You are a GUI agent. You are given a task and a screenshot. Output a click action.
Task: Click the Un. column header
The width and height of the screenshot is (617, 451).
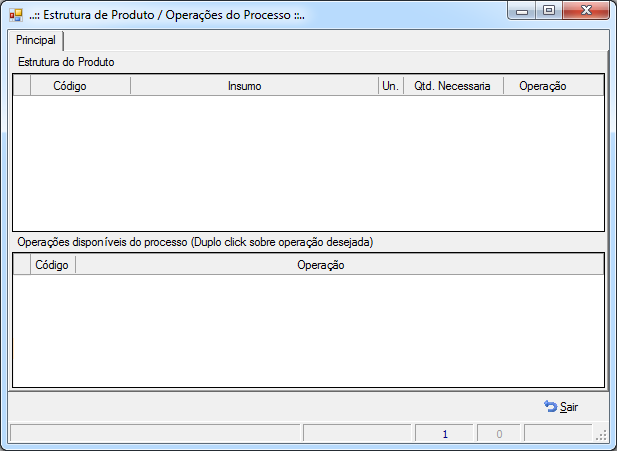point(391,86)
